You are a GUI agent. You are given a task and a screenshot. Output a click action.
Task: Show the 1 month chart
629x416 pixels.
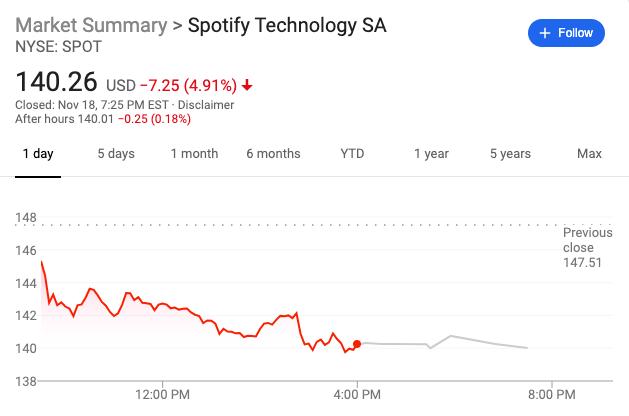(195, 154)
